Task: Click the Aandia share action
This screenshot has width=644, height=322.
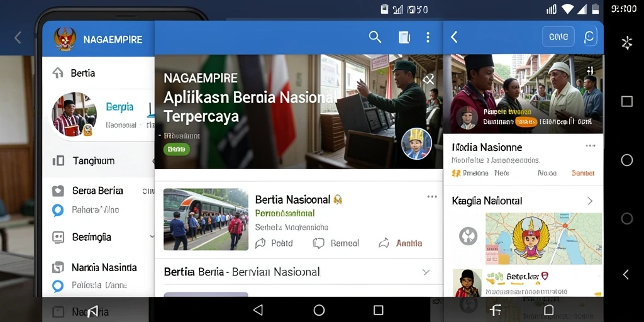Action: 401,243
